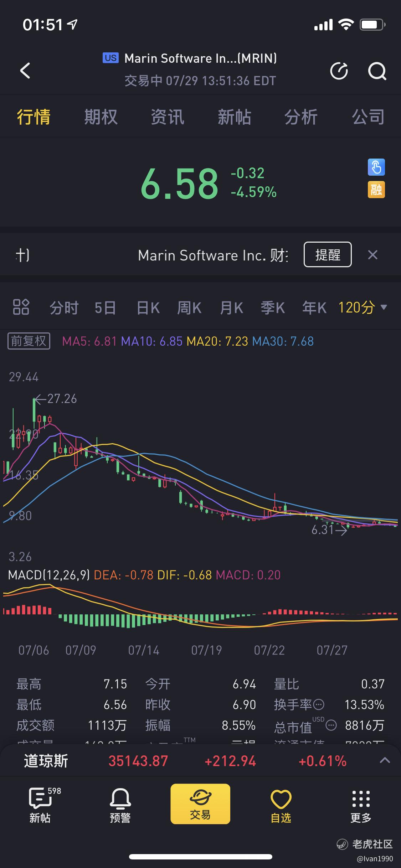Select the 年K chart period
The image size is (401, 868).
tap(314, 307)
